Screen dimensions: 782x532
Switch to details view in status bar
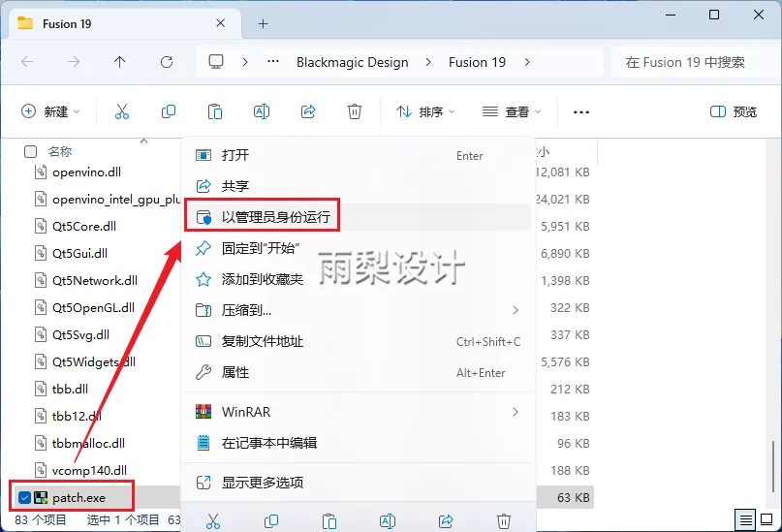pyautogui.click(x=745, y=520)
